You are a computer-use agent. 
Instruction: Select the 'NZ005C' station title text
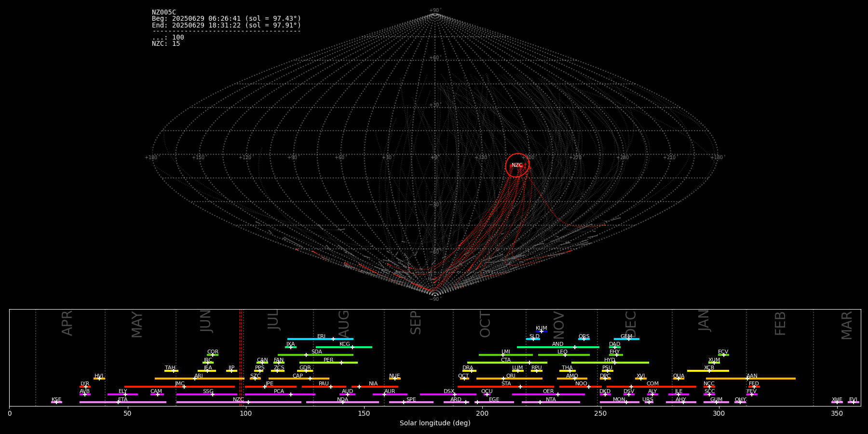tap(164, 13)
